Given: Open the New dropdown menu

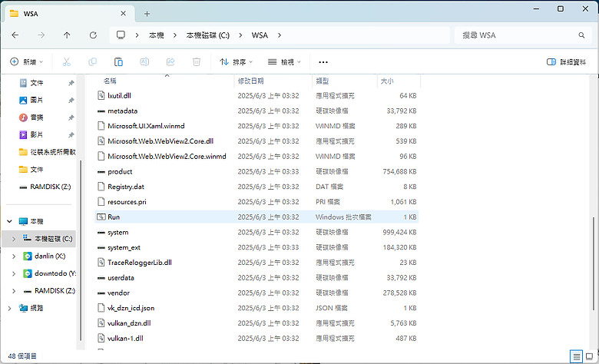Looking at the screenshot, I should (x=26, y=62).
